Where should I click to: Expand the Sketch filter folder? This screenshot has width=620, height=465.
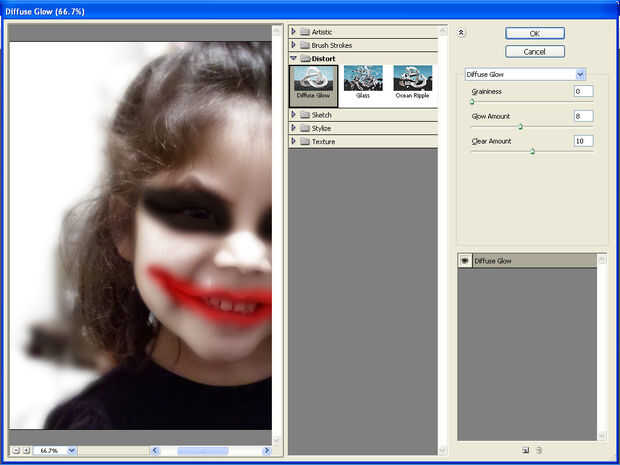pos(293,115)
